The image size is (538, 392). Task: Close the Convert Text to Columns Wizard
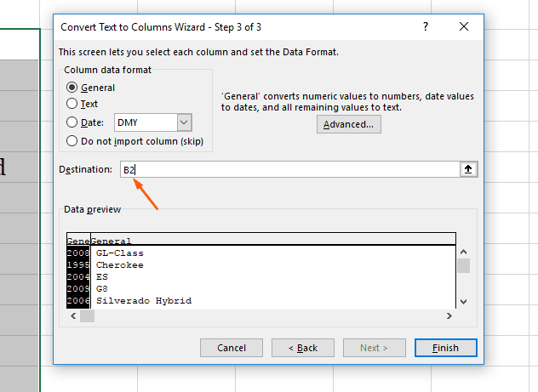[x=464, y=26]
